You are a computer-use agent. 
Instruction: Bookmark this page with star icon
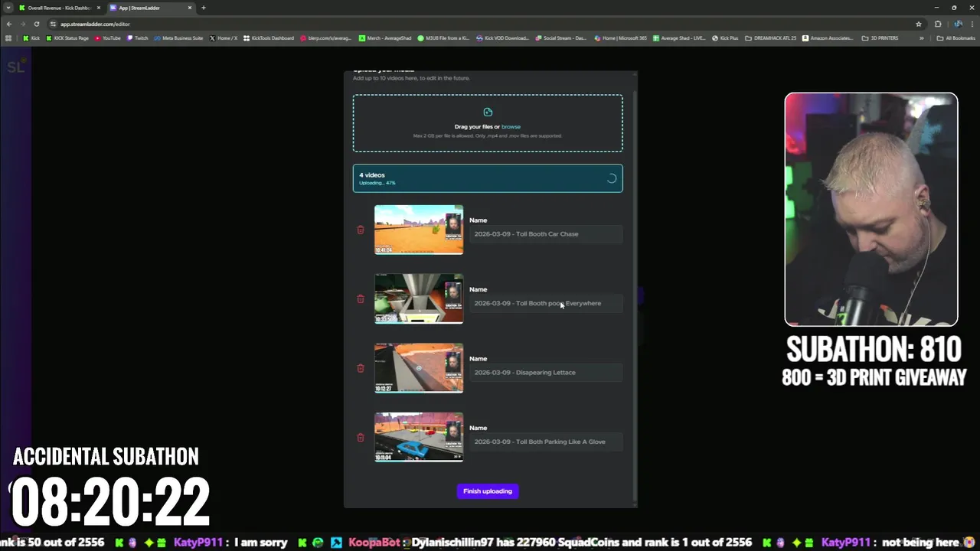[x=919, y=24]
